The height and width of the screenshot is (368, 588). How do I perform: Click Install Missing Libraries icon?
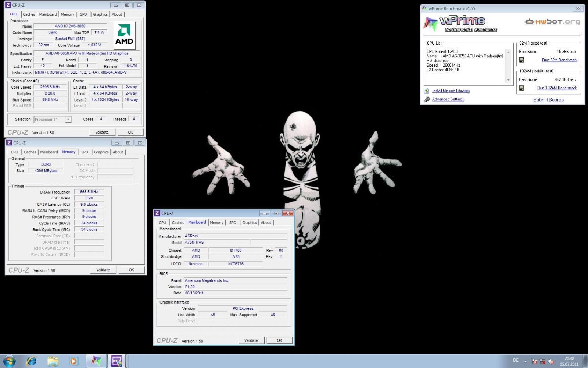(x=427, y=91)
